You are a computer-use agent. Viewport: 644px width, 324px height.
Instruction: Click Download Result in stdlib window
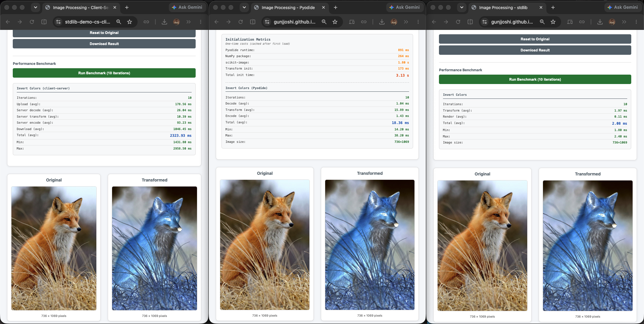(535, 50)
